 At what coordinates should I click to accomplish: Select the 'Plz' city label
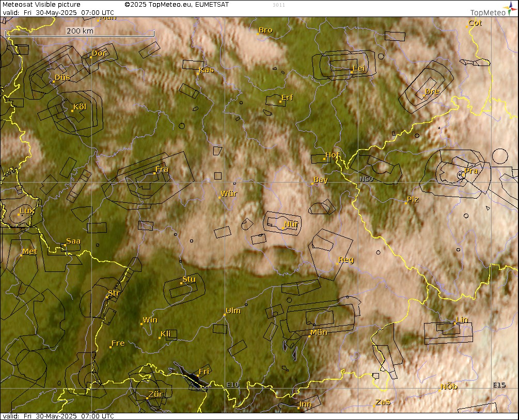coord(413,199)
